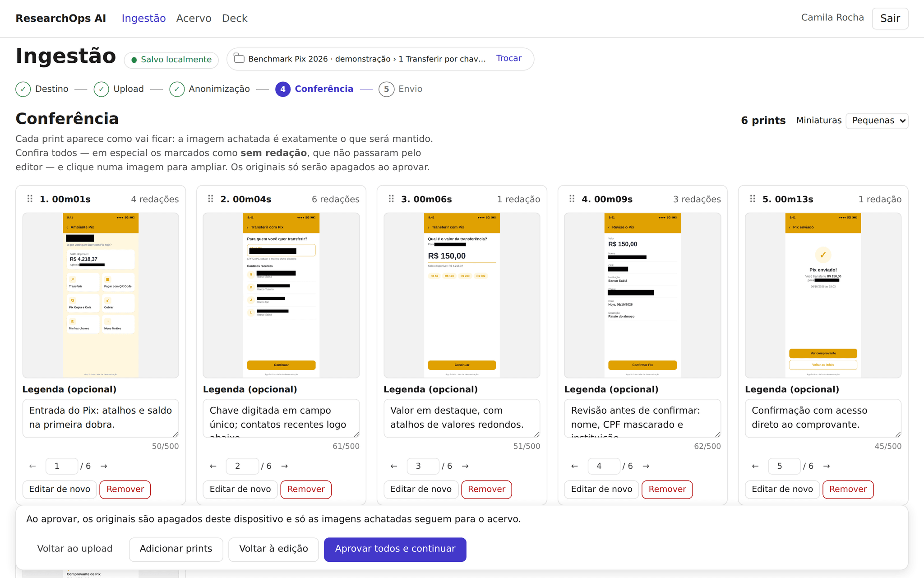
Task: Click the 6 prints count label
Action: click(x=763, y=121)
